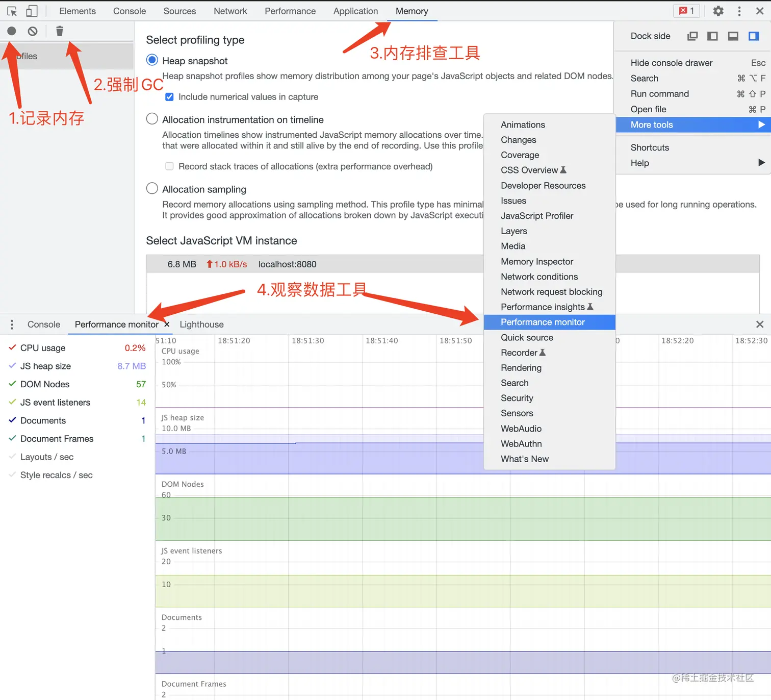Switch to the Console tab in top bar
This screenshot has height=700, width=771.
coord(130,11)
